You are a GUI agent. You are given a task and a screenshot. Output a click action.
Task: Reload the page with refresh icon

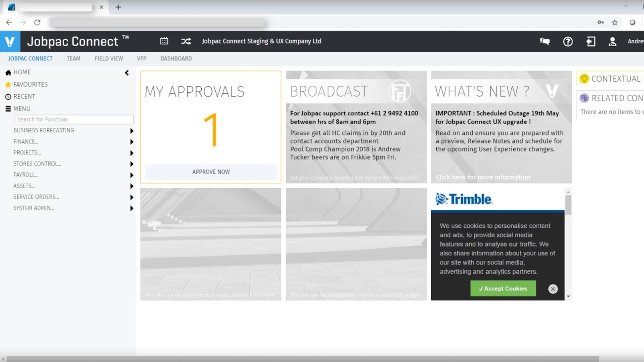(x=37, y=23)
